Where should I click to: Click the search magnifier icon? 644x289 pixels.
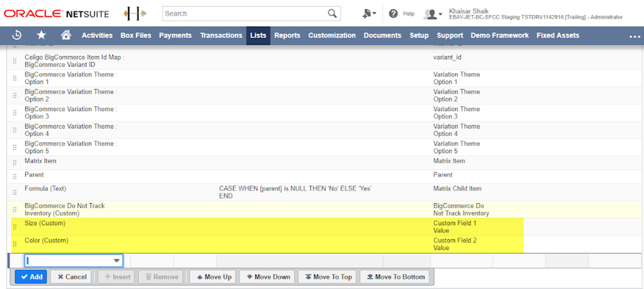[332, 13]
